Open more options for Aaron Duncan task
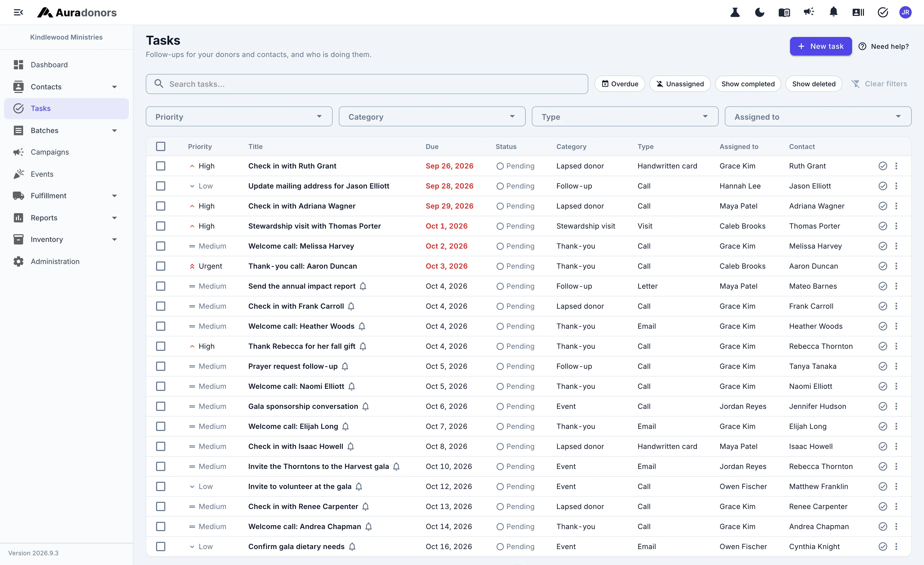The height and width of the screenshot is (565, 924). click(896, 266)
